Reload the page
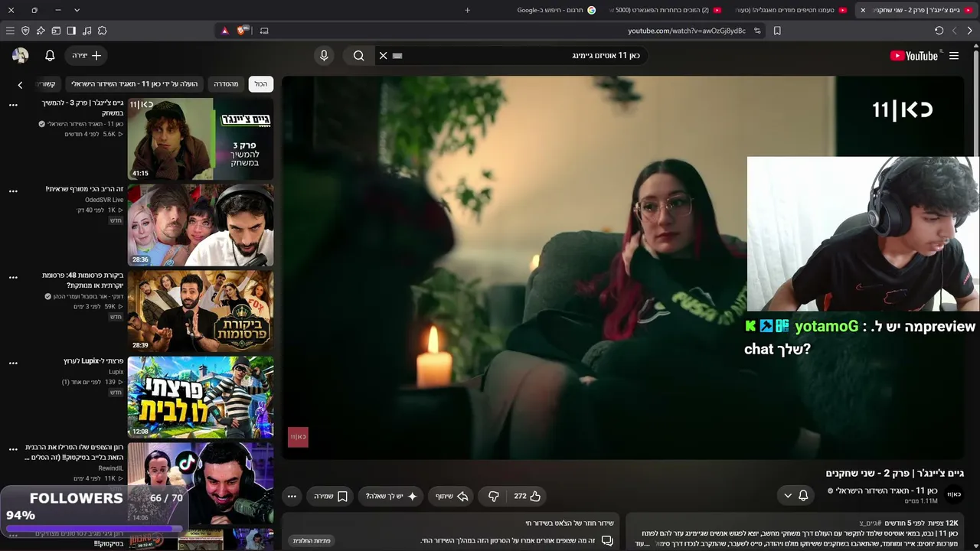980x551 pixels. coord(939,31)
